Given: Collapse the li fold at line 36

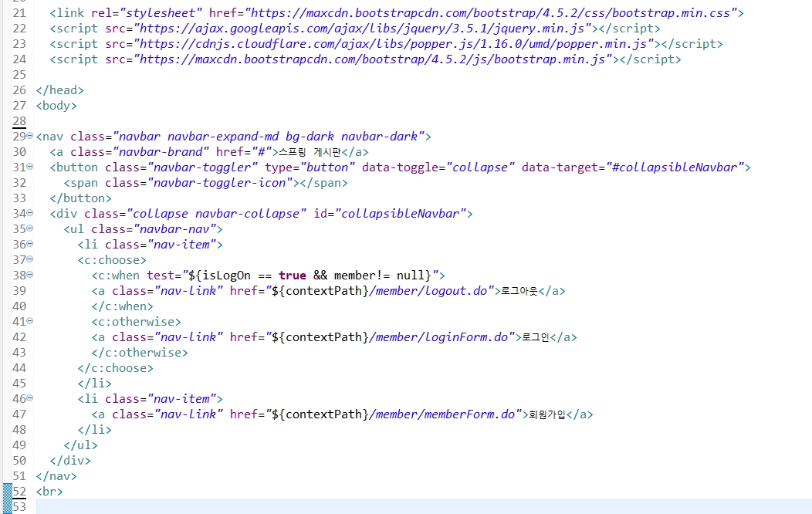Looking at the screenshot, I should coord(30,244).
